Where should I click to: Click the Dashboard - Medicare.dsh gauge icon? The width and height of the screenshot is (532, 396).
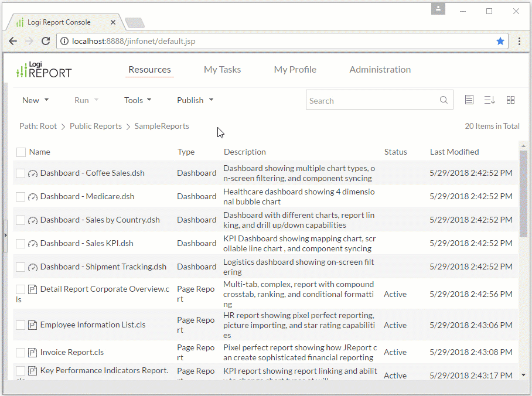pos(33,197)
